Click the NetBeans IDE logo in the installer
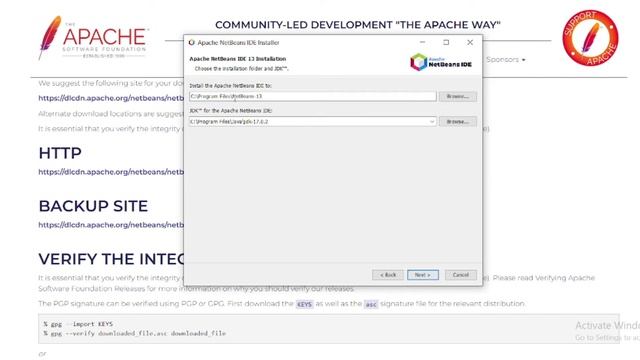Image resolution: width=640 pixels, height=360 pixels. click(x=441, y=62)
